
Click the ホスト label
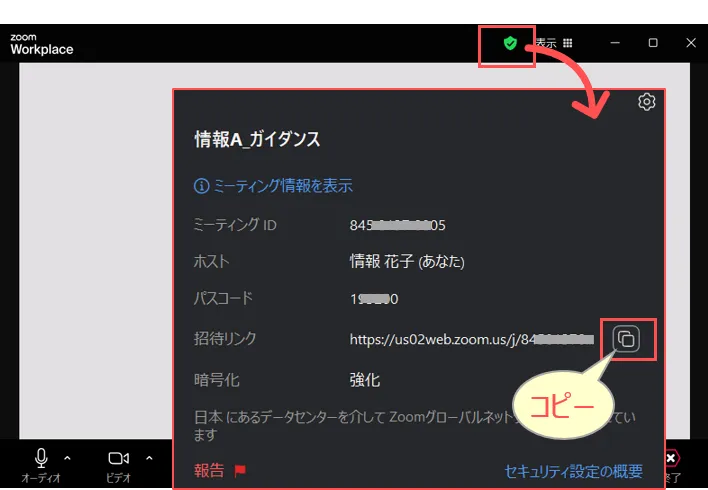pos(211,261)
